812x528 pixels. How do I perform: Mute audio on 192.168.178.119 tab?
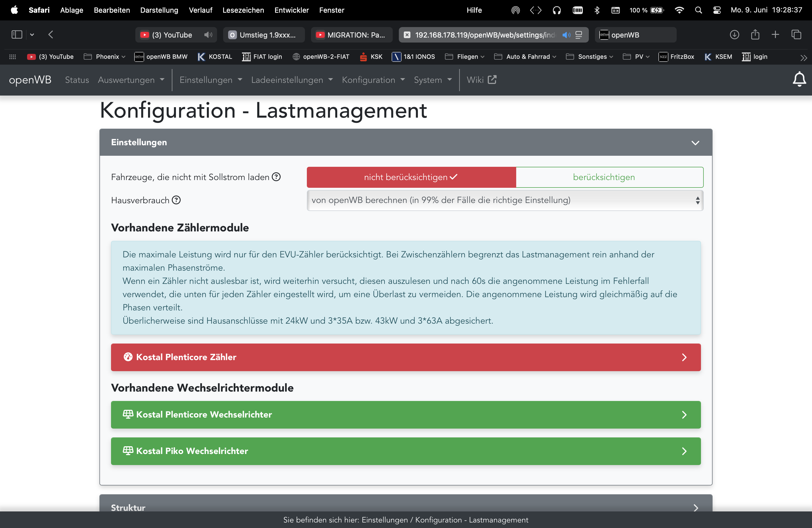tap(566, 35)
